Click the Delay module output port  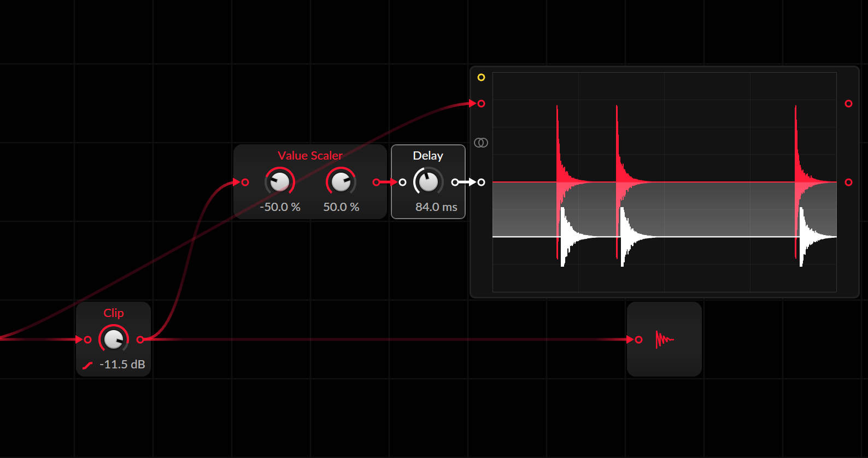coord(455,182)
